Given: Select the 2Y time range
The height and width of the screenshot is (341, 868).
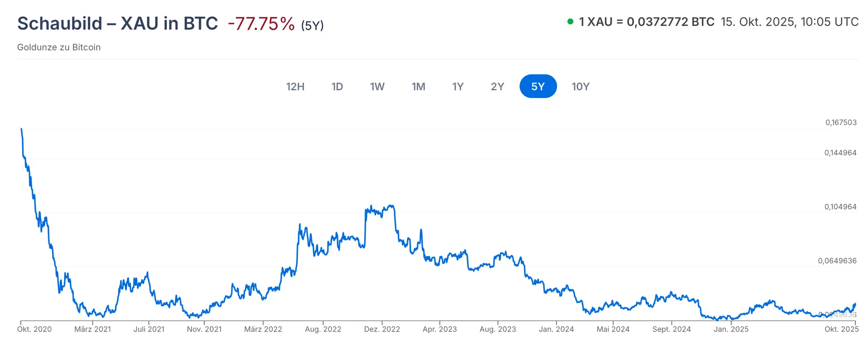Looking at the screenshot, I should [x=497, y=86].
